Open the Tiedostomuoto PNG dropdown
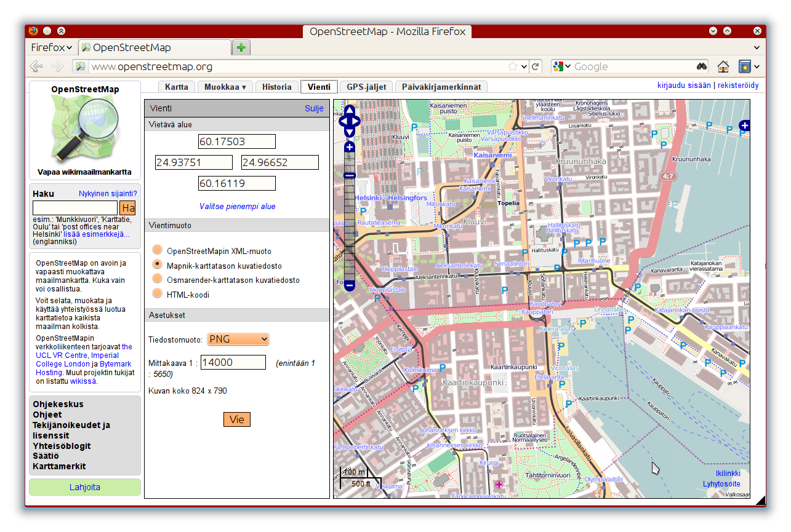 [238, 339]
